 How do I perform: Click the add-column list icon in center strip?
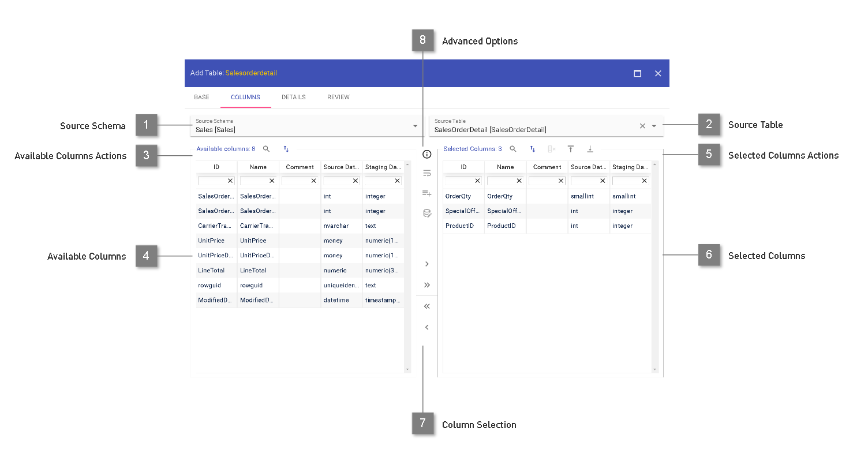(427, 193)
